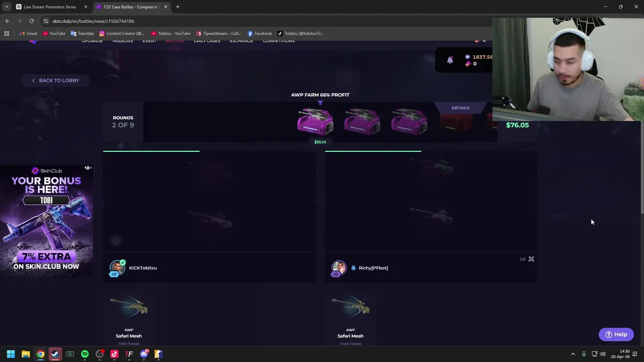The image size is (644, 362).
Task: Show hidden system tray icons
Action: click(x=573, y=354)
